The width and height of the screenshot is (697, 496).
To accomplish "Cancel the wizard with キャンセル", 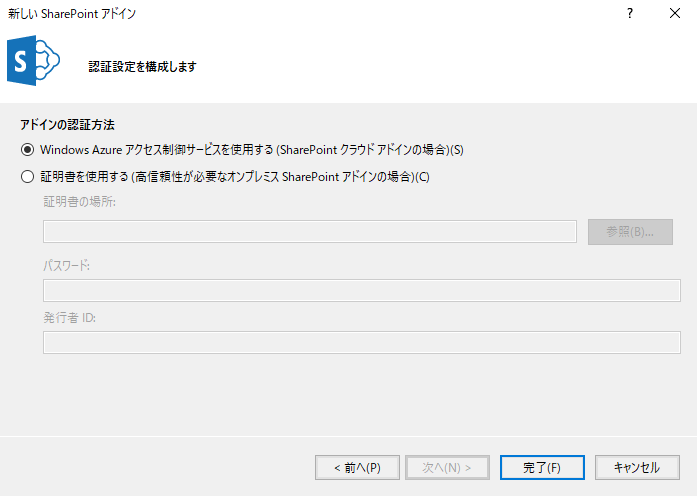I will tap(636, 467).
